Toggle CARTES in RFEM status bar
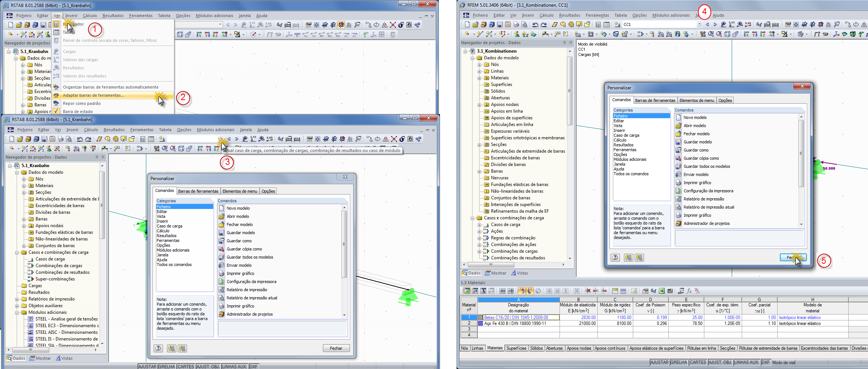This screenshot has height=369, width=868. coord(698,362)
